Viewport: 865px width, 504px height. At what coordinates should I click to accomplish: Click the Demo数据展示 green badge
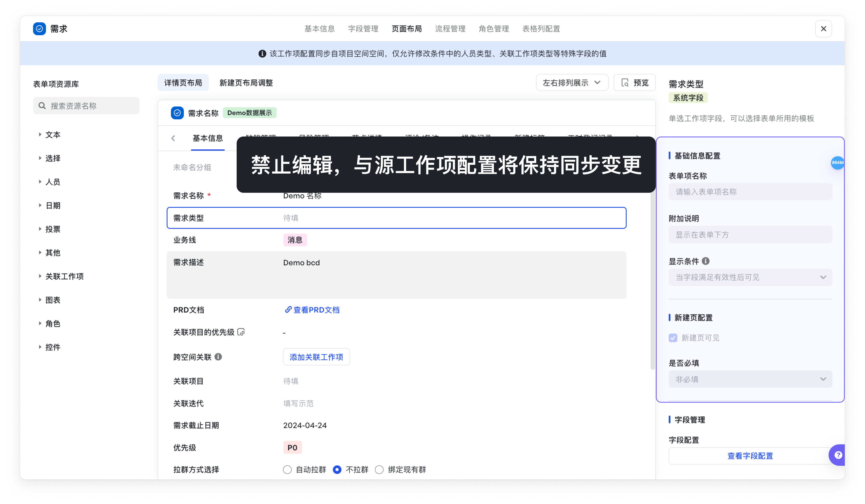(250, 113)
